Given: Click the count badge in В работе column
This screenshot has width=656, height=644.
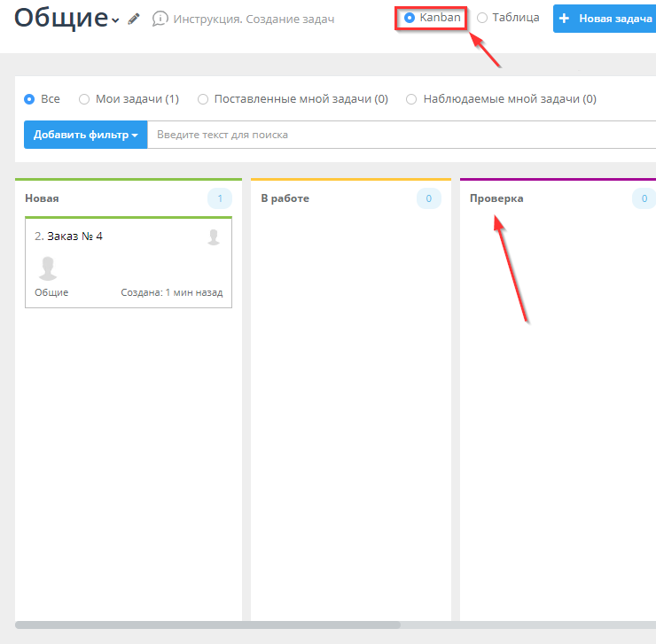Looking at the screenshot, I should pyautogui.click(x=428, y=198).
